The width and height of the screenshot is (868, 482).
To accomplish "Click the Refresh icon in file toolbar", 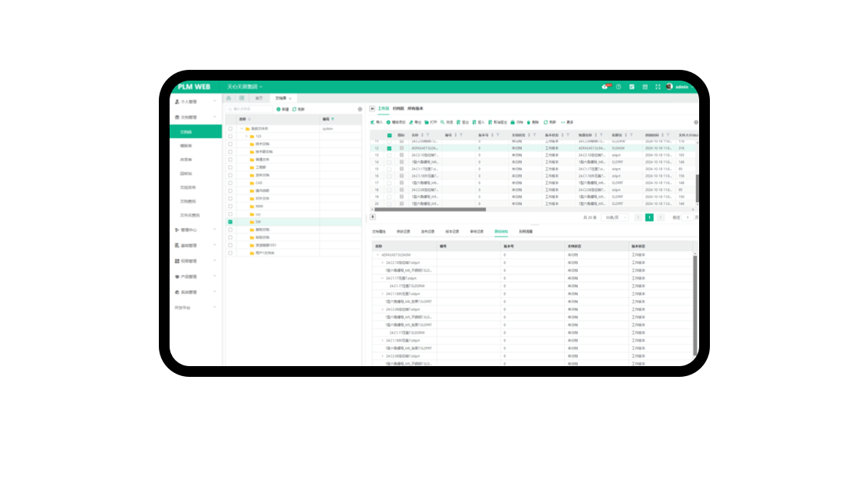I will 546,122.
